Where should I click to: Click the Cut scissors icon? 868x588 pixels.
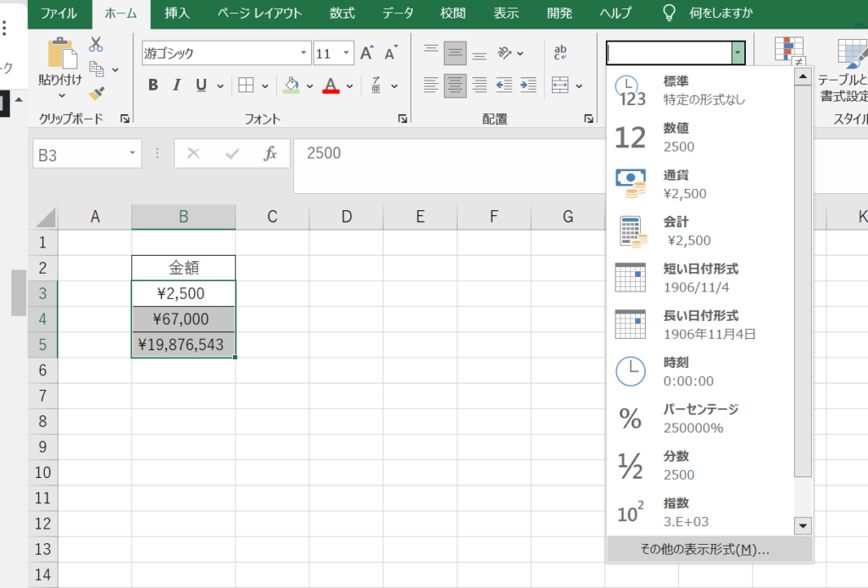(x=96, y=44)
